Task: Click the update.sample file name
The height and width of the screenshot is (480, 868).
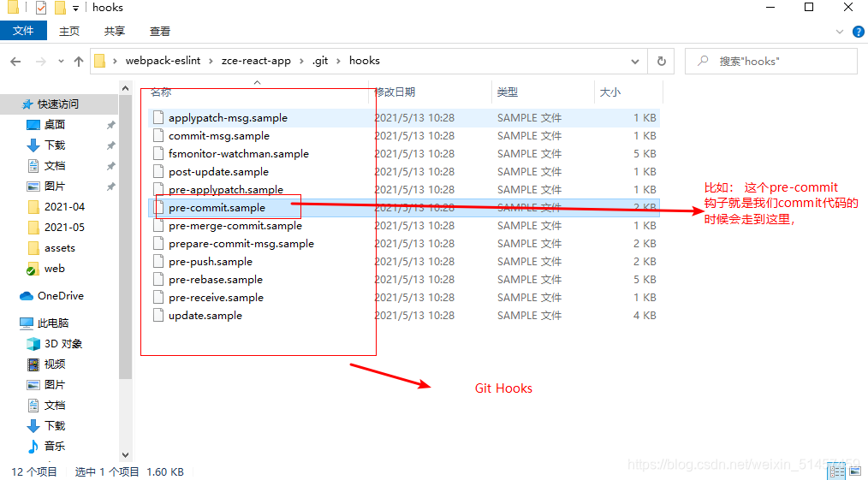Action: point(205,315)
